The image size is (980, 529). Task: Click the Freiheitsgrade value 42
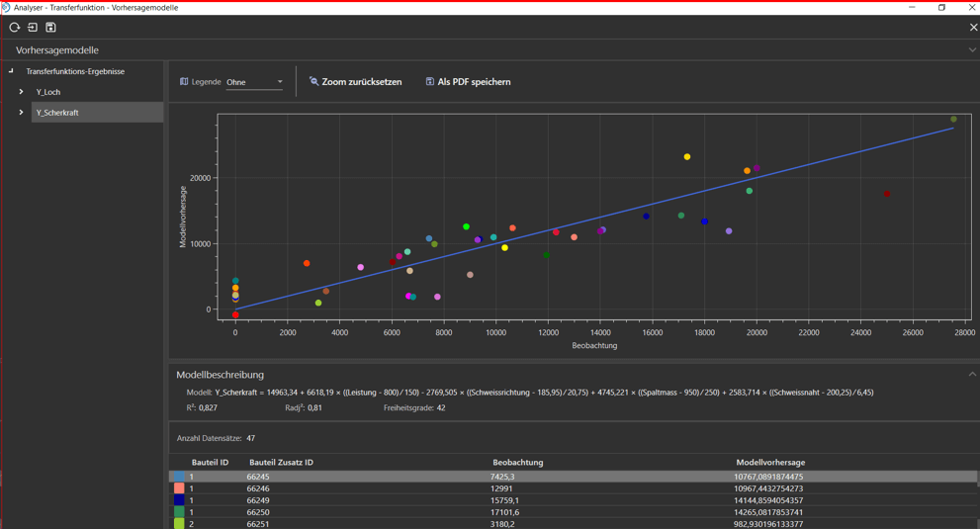[x=441, y=407]
